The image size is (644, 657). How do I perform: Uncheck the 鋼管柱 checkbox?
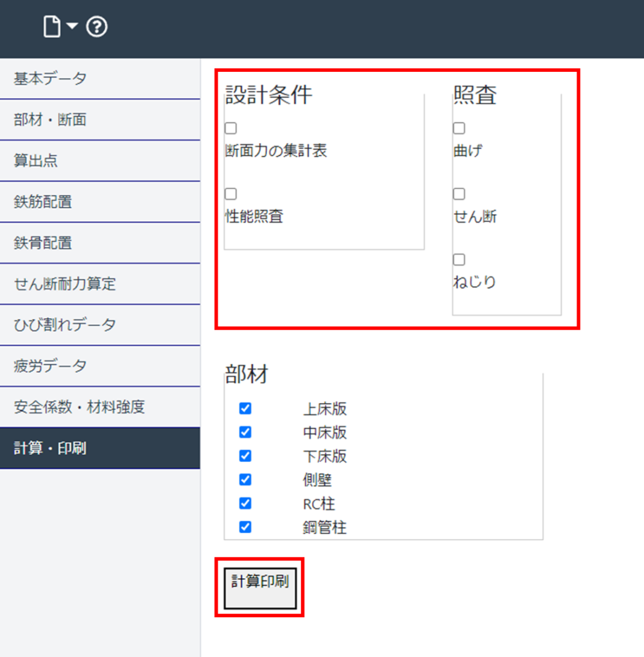click(245, 527)
